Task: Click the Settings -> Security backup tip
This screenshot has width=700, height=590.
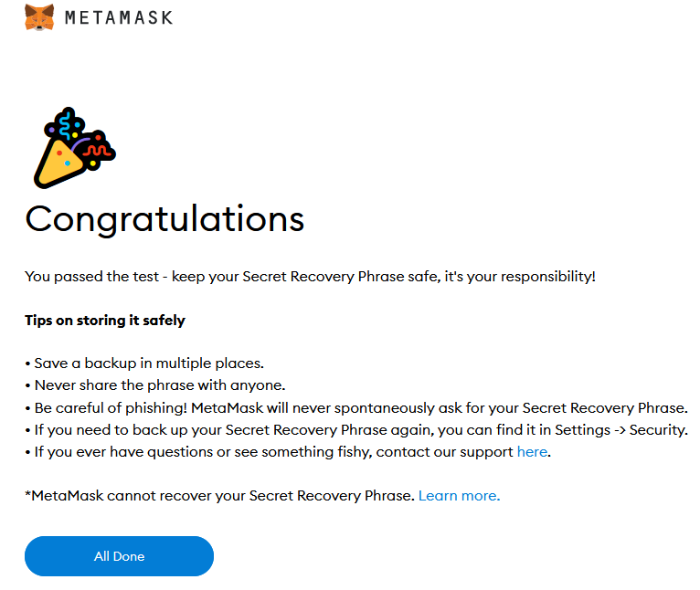Action: [356, 430]
